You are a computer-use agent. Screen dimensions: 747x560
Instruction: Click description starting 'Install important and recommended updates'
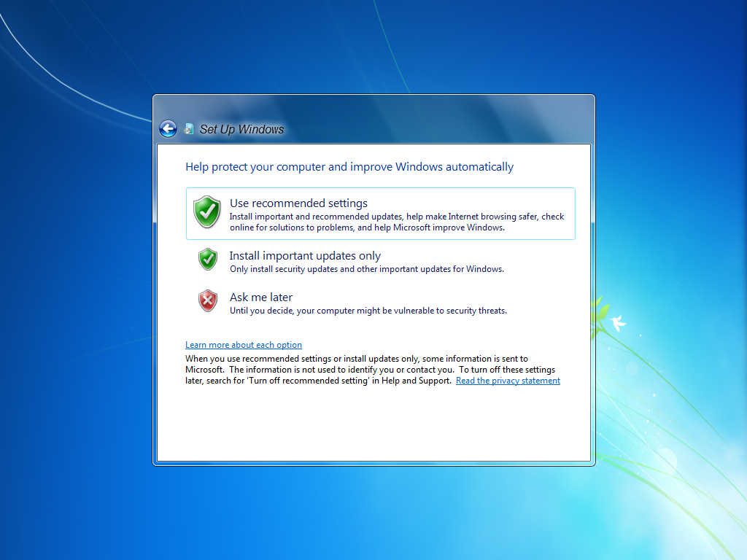[x=397, y=222]
